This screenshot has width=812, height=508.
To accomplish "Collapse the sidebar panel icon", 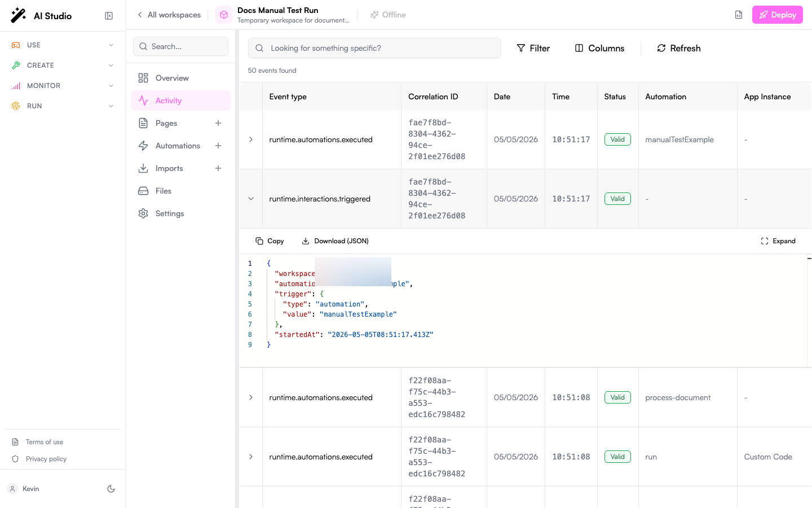I will pyautogui.click(x=109, y=16).
